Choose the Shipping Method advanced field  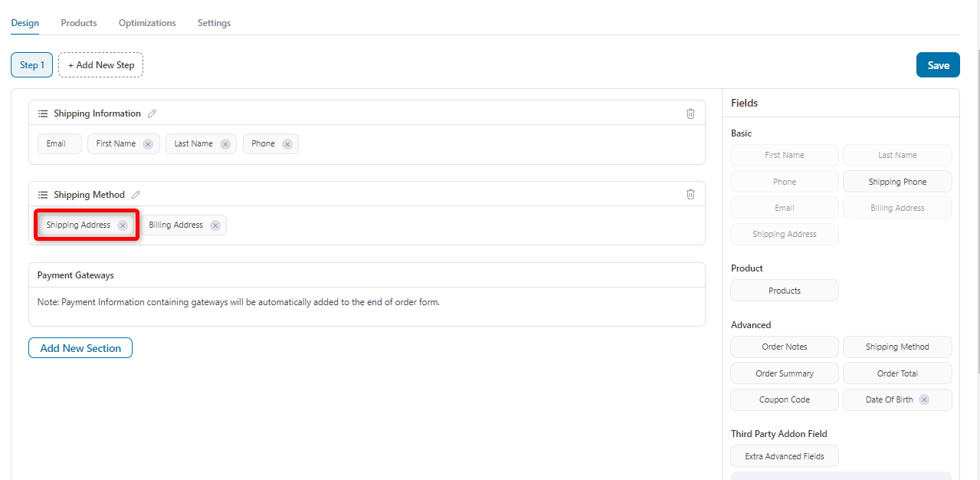tap(897, 347)
